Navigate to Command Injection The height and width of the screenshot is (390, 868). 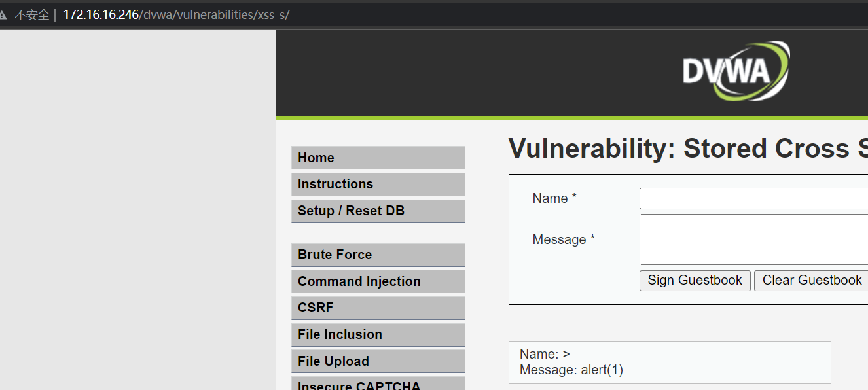pyautogui.click(x=378, y=281)
